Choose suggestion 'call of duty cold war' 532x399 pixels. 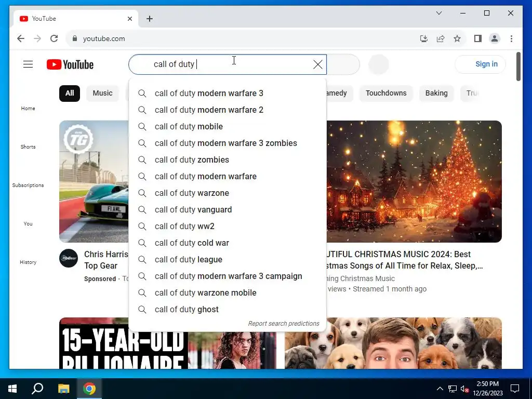click(228, 243)
